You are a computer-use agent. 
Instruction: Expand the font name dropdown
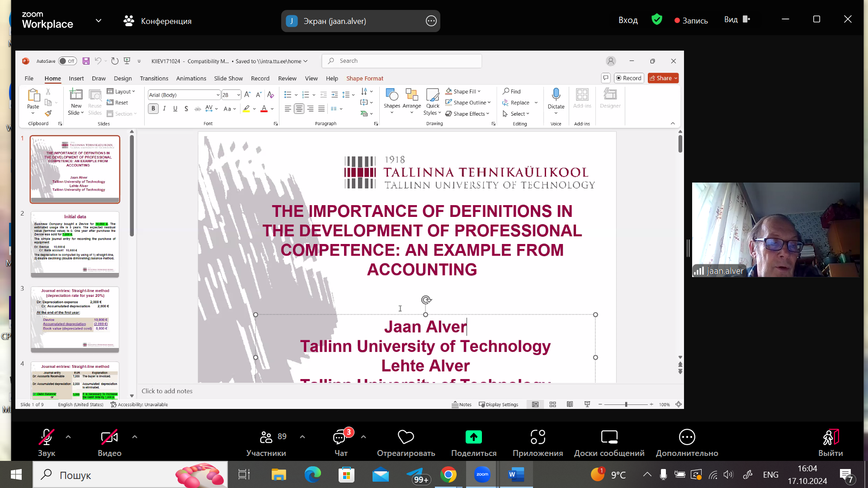point(218,95)
